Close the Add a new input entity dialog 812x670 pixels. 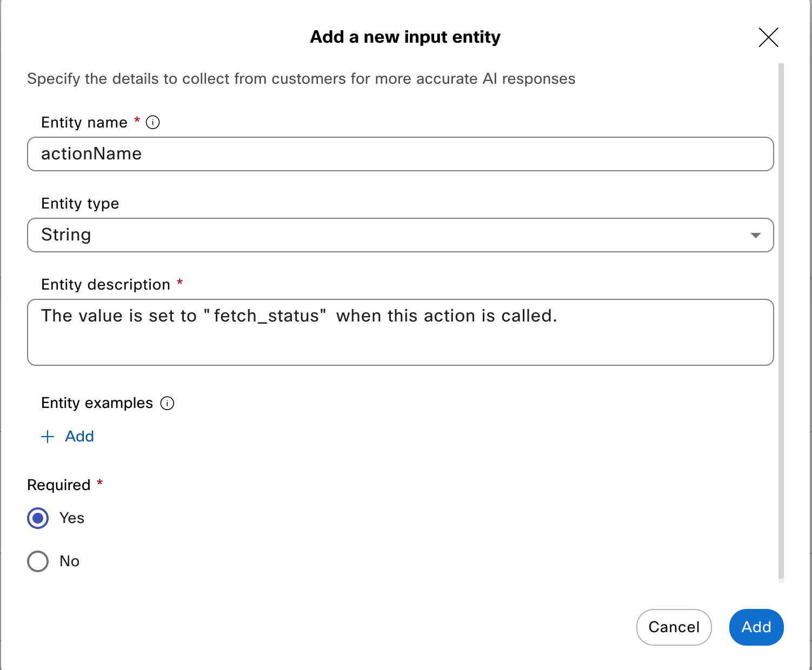coord(768,37)
